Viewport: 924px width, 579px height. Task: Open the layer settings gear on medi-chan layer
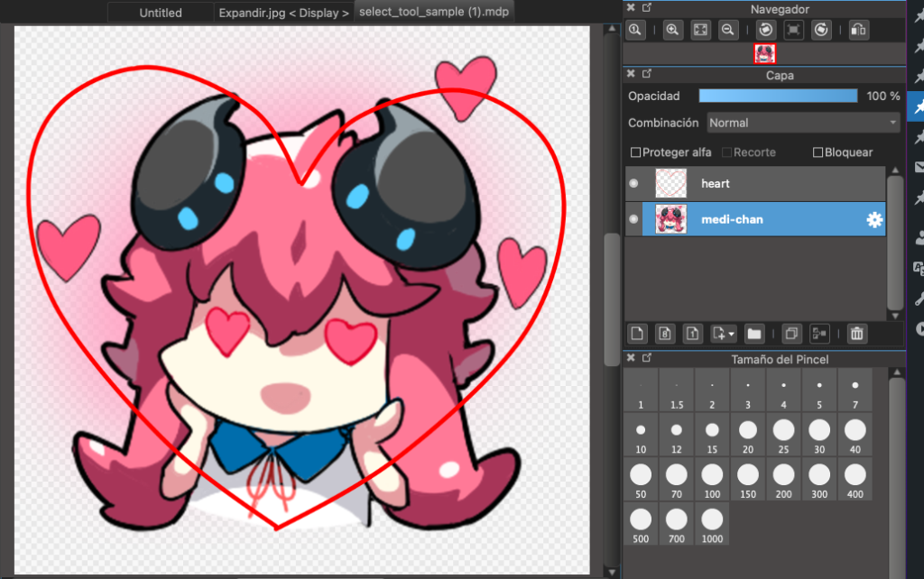click(873, 218)
